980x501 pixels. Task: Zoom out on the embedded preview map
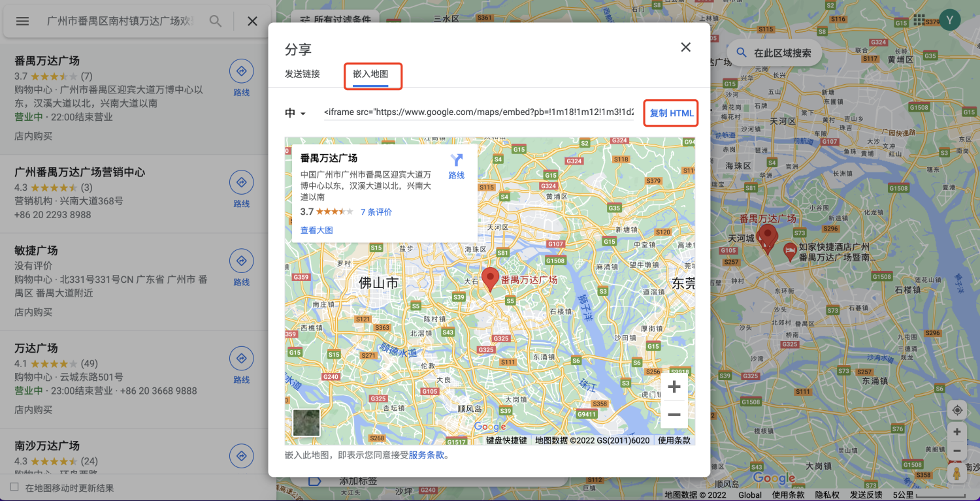[674, 415]
